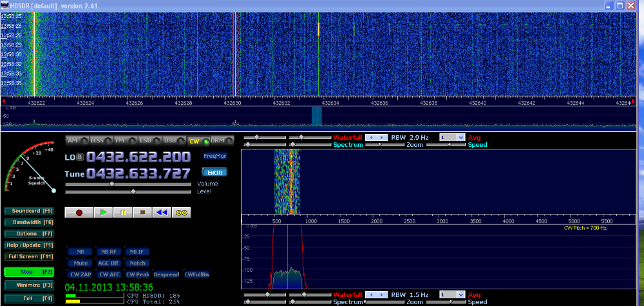This screenshot has width=644, height=306.
Task: Click the cyan squelch knob on S-meter
Action: coord(53,191)
